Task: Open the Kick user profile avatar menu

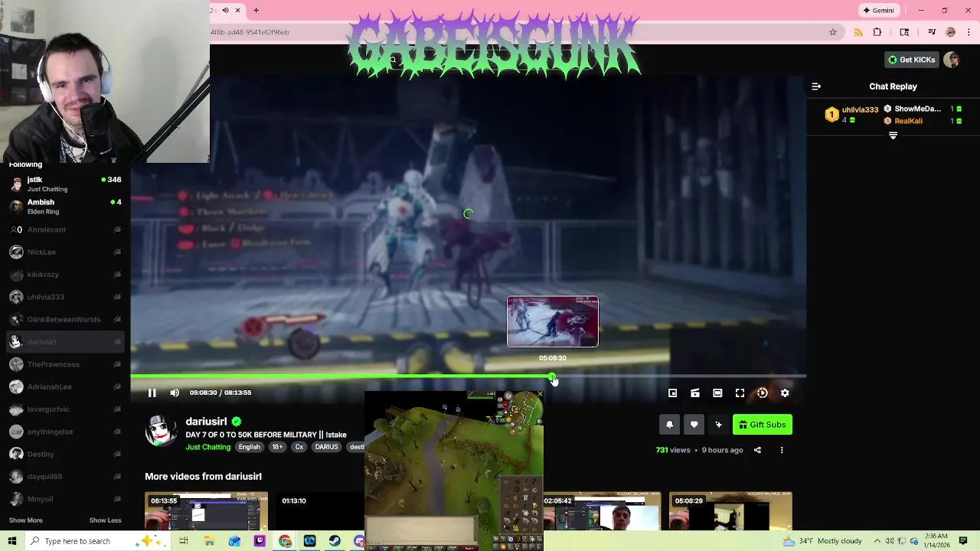Action: click(952, 60)
